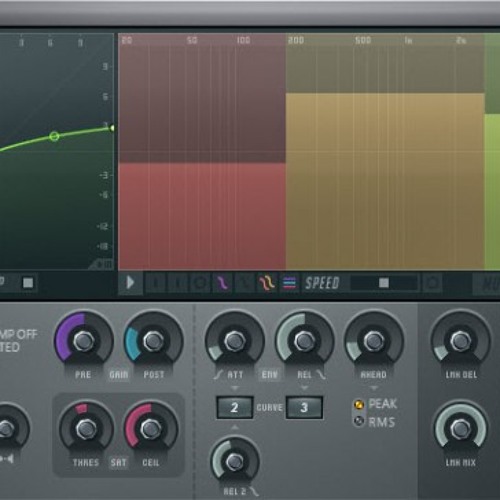Click the release CURVE value box showing 3
This screenshot has height=500, width=500.
click(304, 407)
